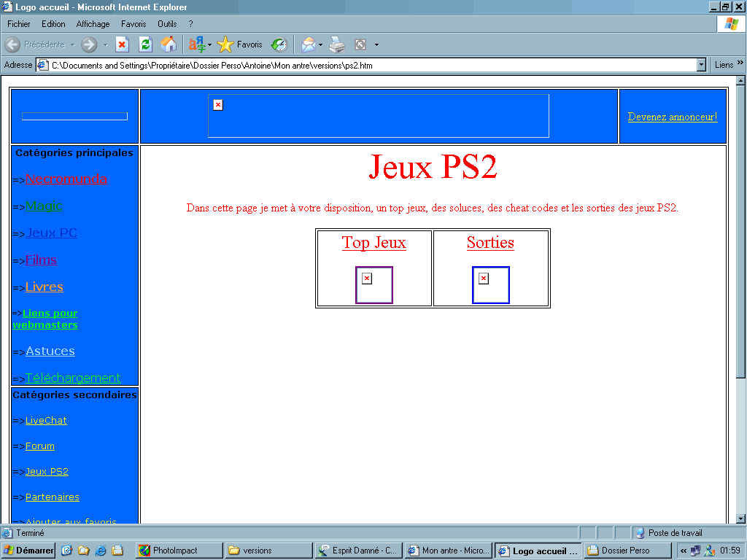Open the address bar dropdown list

pos(701,65)
